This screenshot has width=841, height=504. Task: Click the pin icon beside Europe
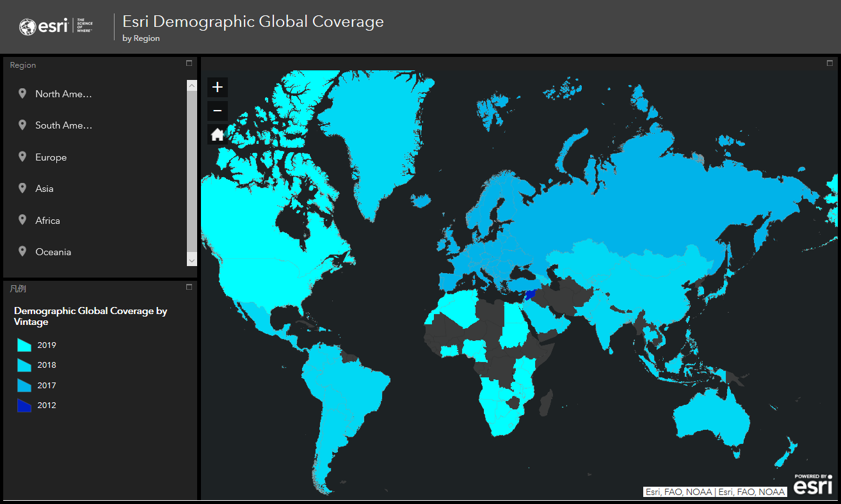pos(22,157)
